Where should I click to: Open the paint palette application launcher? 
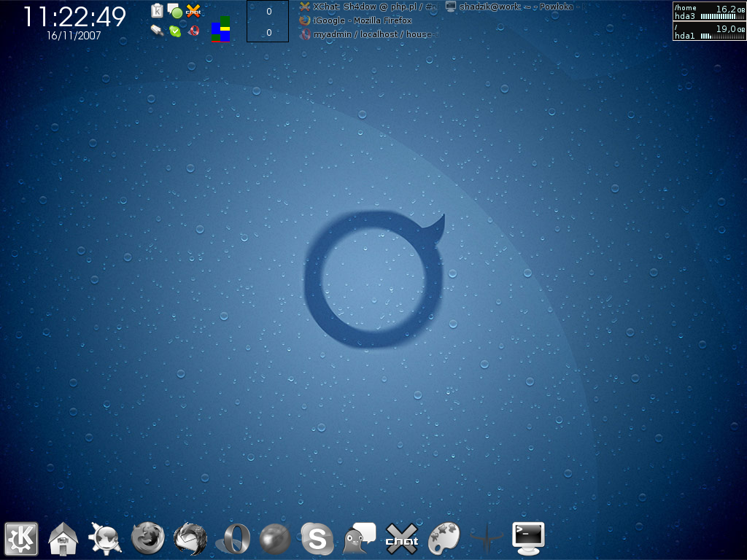444,539
